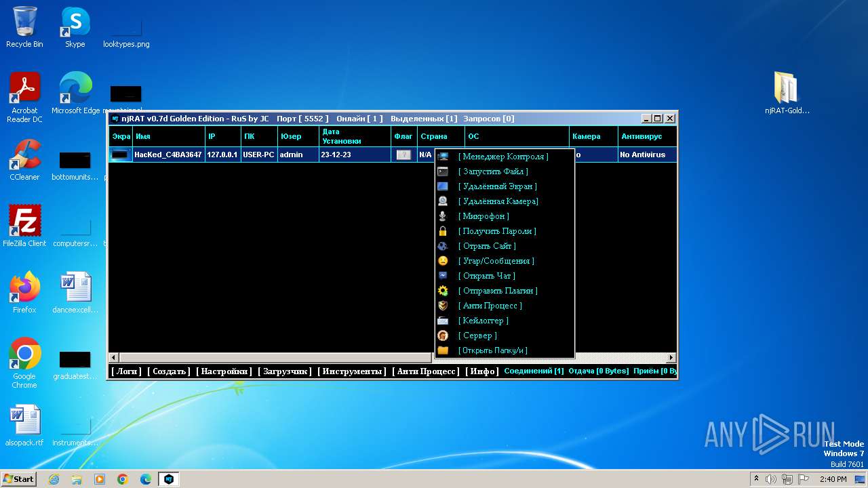Click the horizontal scrollbar right arrow
Viewport: 868px width, 488px height.
(x=671, y=357)
